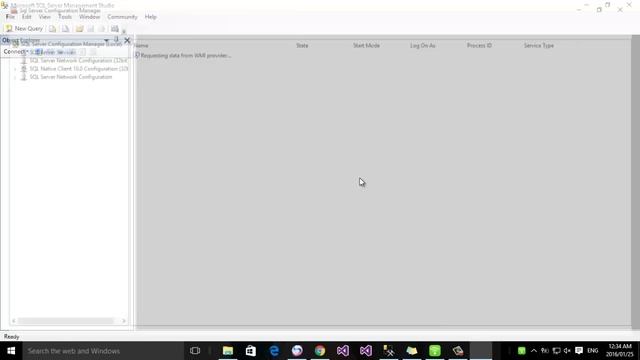Click the Open File folder icon in toolbar
The height and width of the screenshot is (360, 640).
(80, 29)
